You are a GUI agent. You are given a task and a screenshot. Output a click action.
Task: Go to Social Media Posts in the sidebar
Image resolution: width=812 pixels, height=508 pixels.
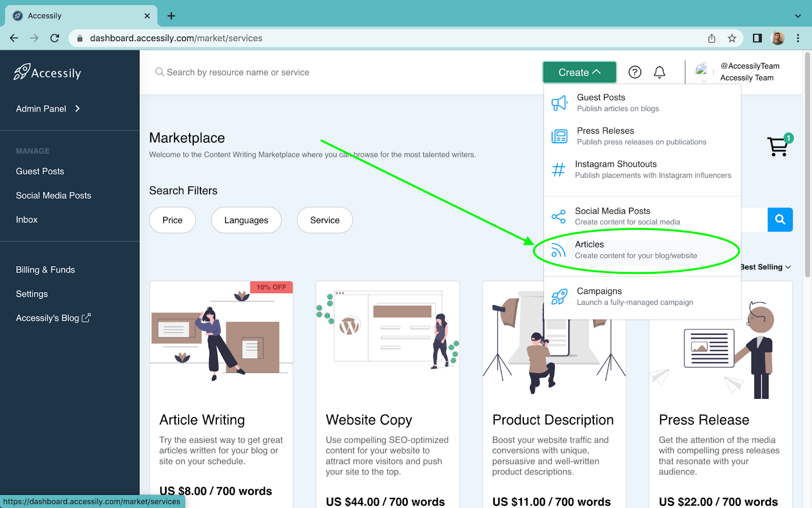click(54, 196)
